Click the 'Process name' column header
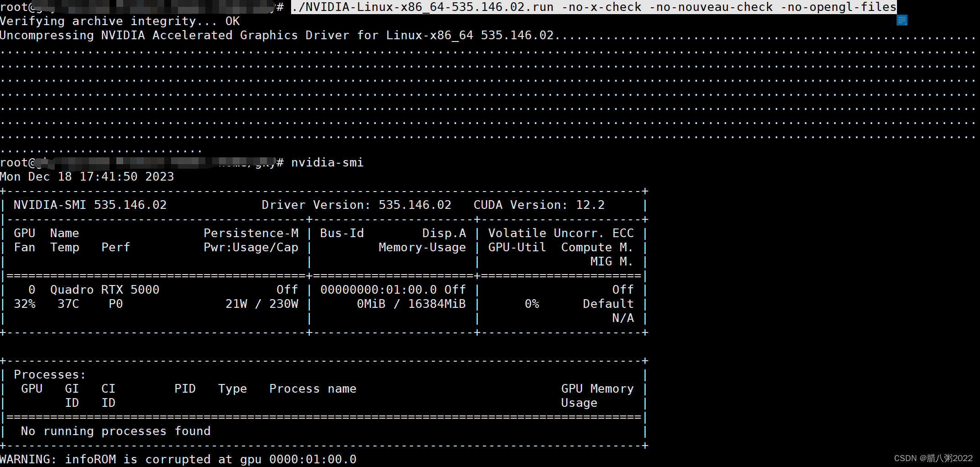The image size is (980, 467). (313, 389)
